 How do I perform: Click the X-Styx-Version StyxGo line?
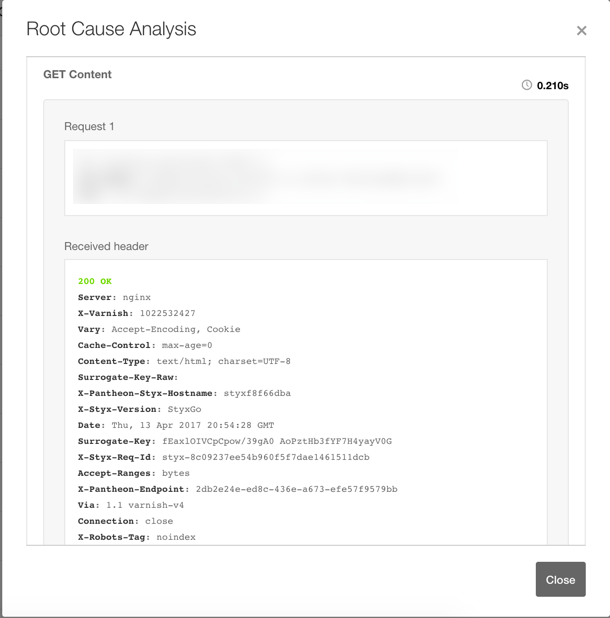point(139,410)
